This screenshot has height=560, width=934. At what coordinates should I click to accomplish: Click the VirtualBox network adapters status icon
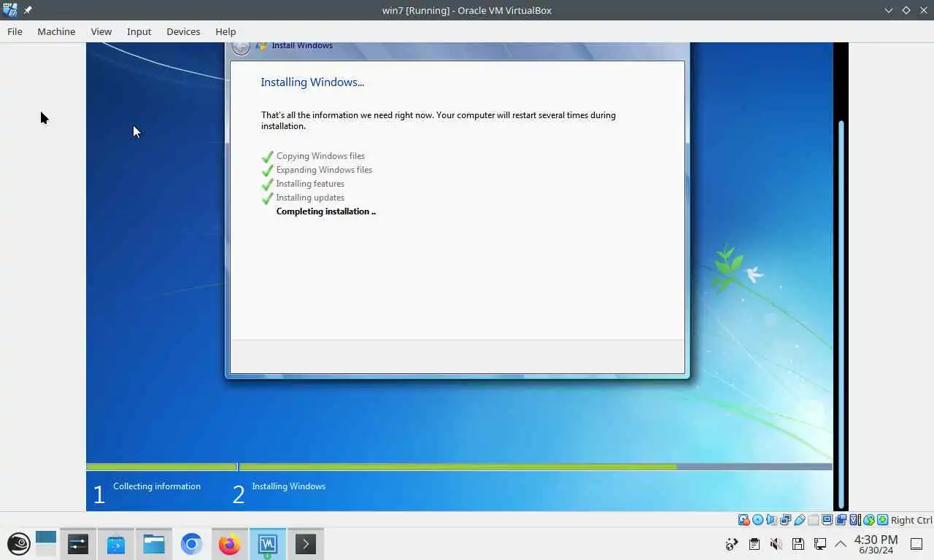pyautogui.click(x=785, y=520)
